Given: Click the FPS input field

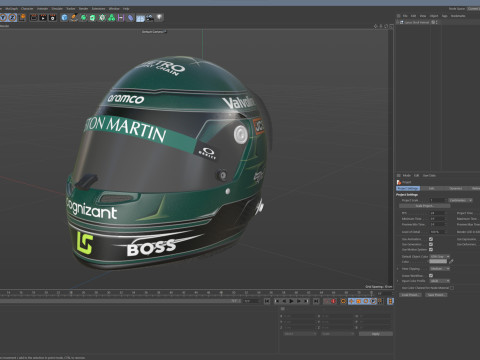Looking at the screenshot, I should [437, 213].
